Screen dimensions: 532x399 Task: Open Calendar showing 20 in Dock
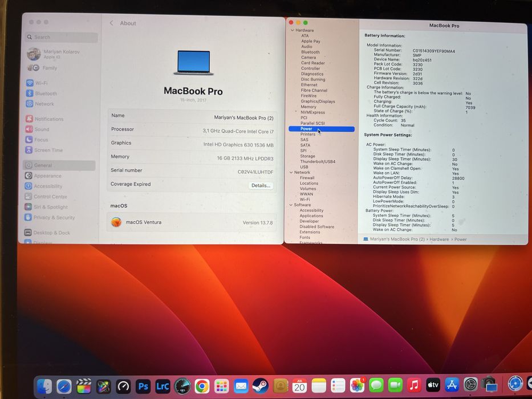point(299,386)
